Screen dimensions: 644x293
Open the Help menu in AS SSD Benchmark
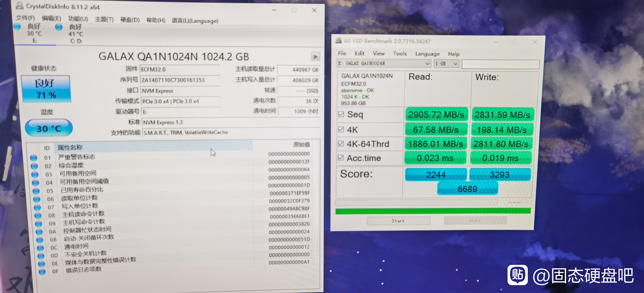tap(454, 54)
